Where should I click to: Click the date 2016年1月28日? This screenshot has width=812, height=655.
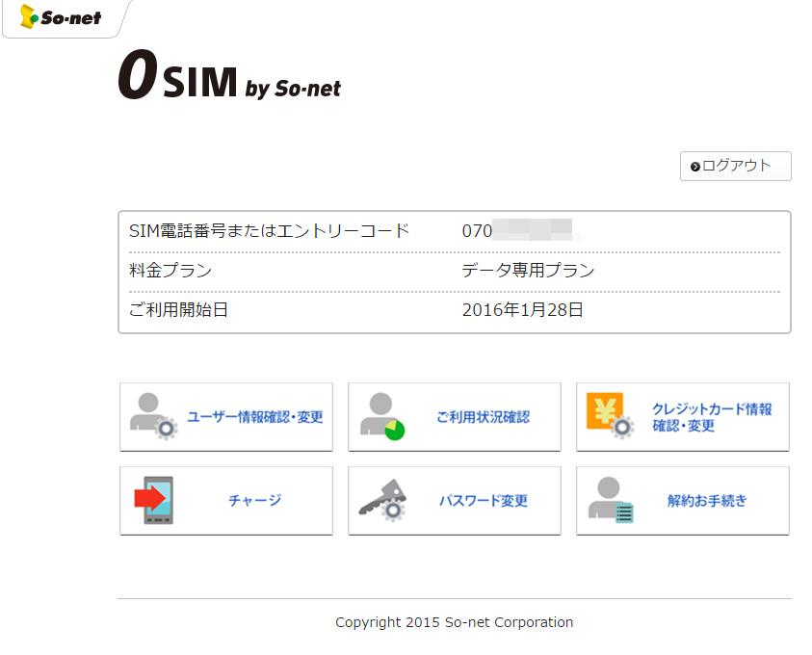coord(522,309)
